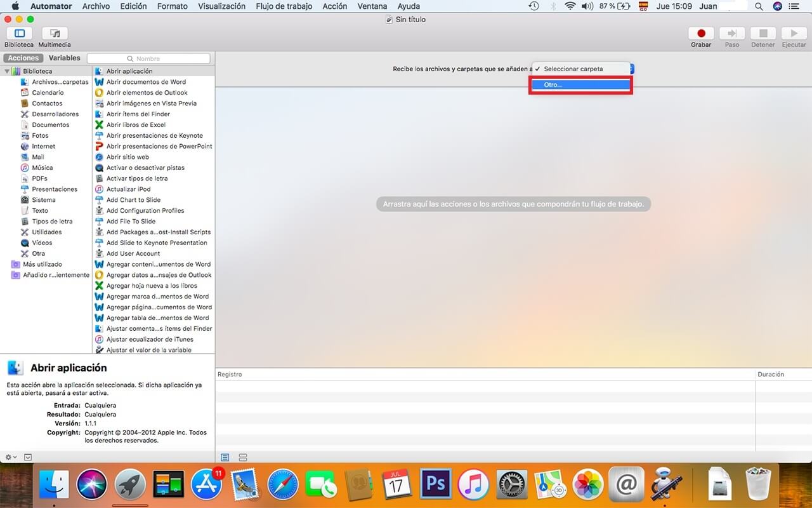Open the Flujo de trabajo menu
Screen dimensions: 812x508
point(284,6)
